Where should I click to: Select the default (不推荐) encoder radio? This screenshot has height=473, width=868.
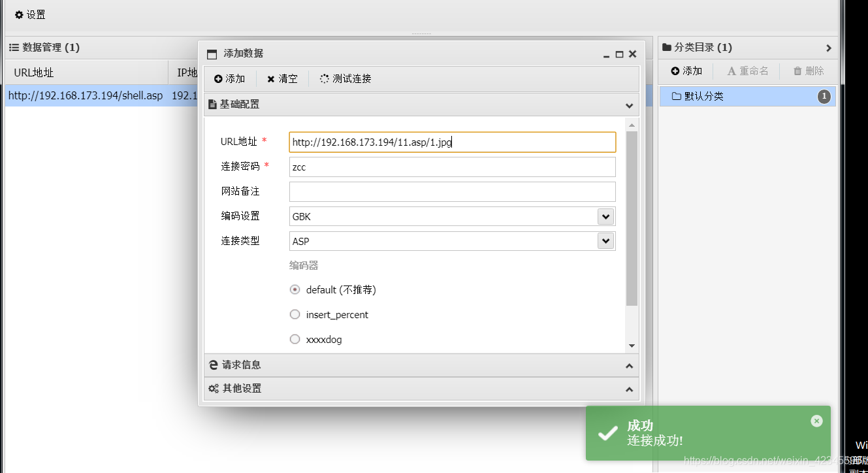coord(295,289)
